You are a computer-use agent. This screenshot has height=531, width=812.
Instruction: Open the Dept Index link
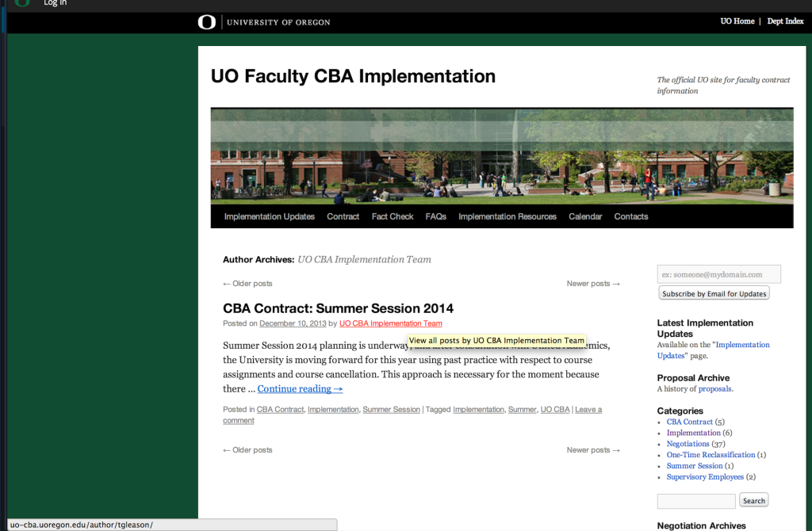point(785,21)
